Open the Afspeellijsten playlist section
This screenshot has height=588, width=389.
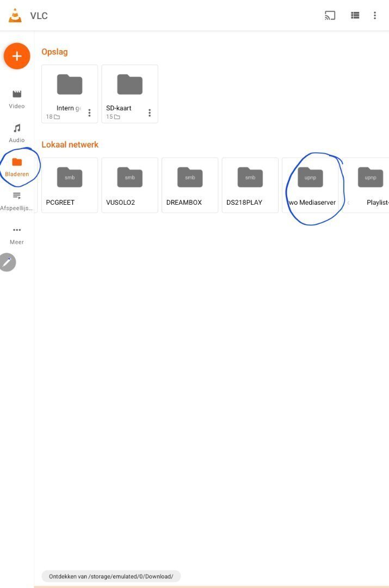tap(17, 200)
